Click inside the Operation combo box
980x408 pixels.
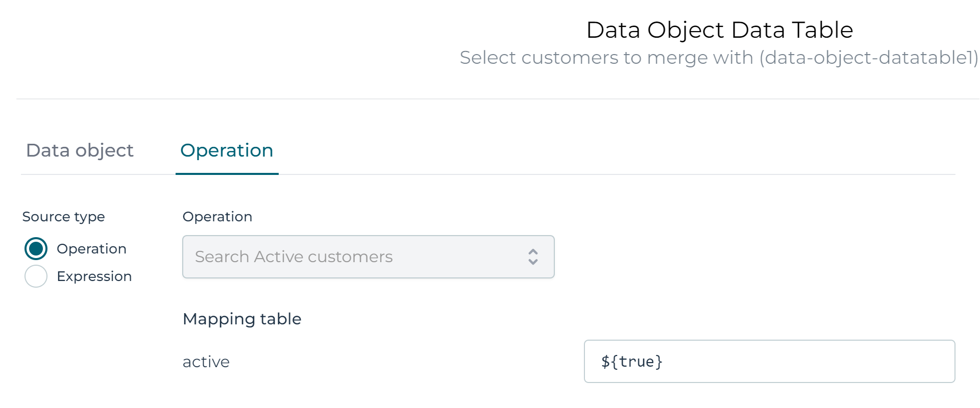pos(357,257)
